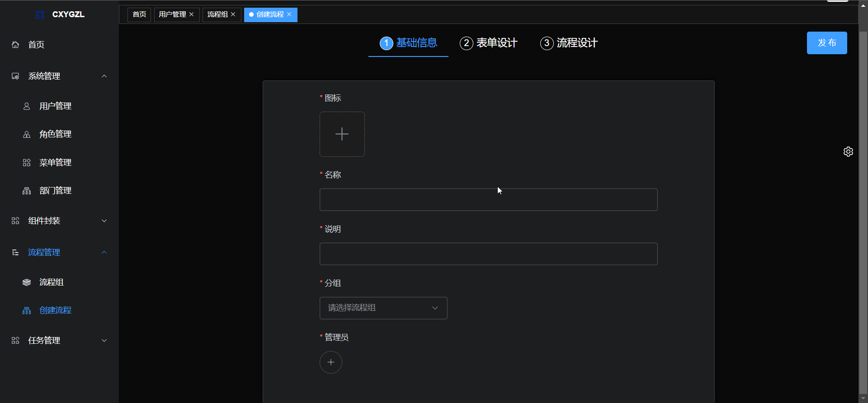Close the 流程组 tab
This screenshot has height=403, width=868.
(233, 14)
